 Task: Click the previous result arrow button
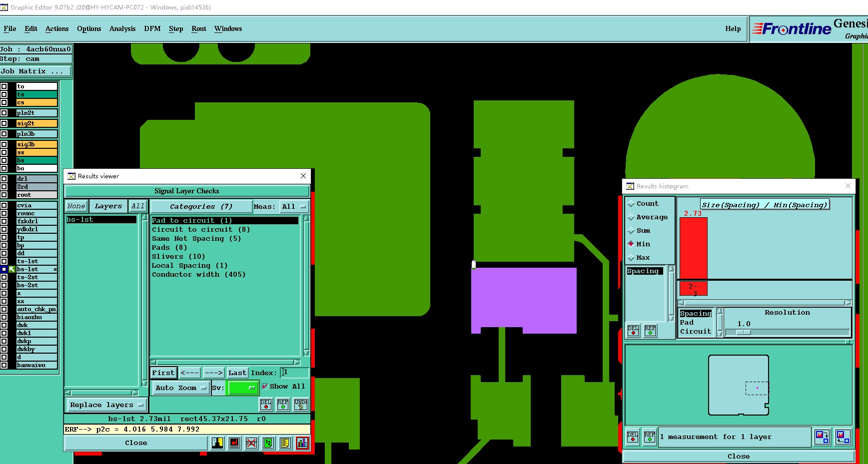click(190, 373)
